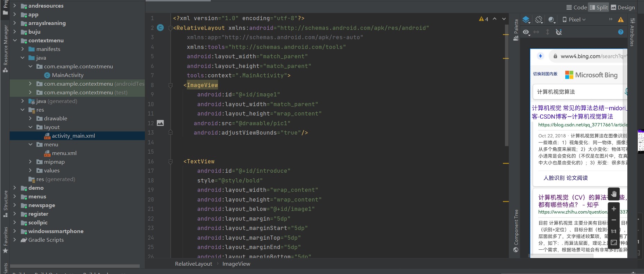644x274 pixels.
Task: Select menu.xml file
Action: pyautogui.click(x=64, y=153)
